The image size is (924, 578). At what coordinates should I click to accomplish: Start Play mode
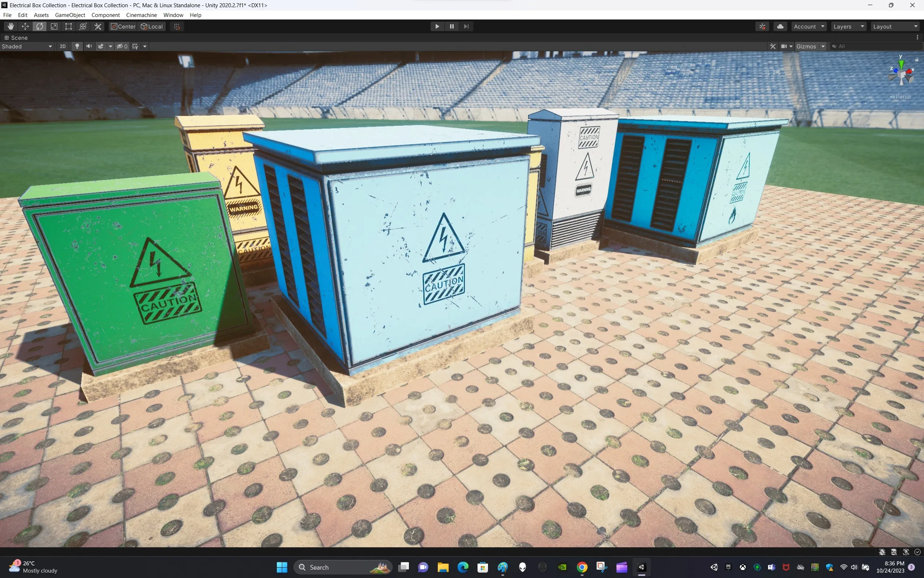coord(437,26)
